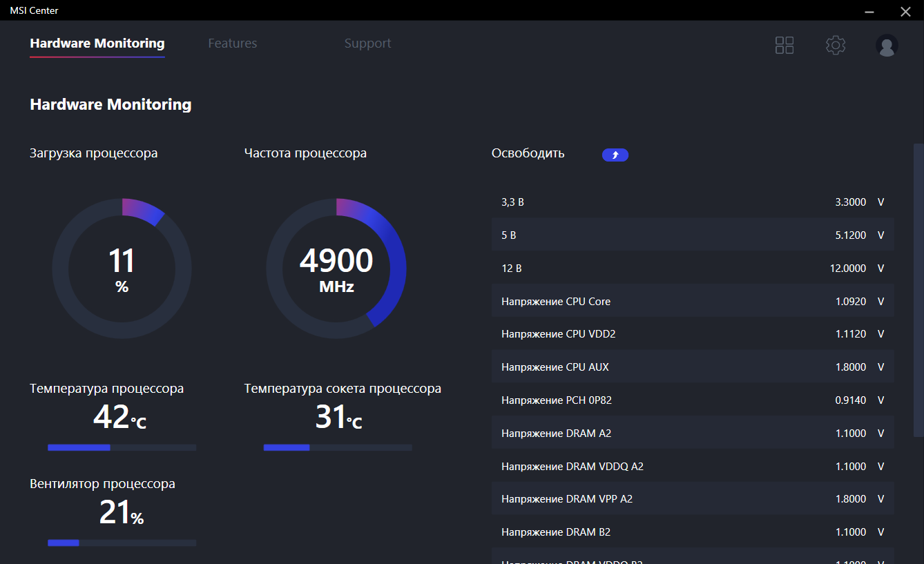Open the user account avatar

pyautogui.click(x=887, y=46)
